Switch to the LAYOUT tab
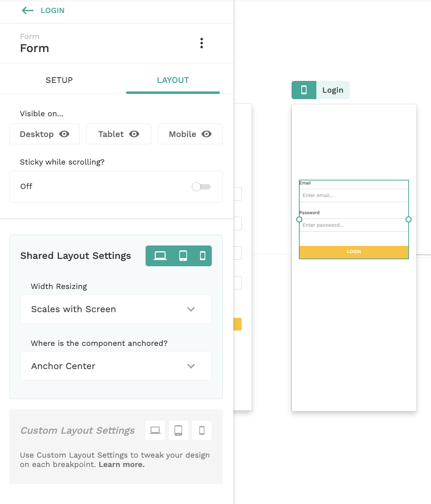 (x=173, y=80)
